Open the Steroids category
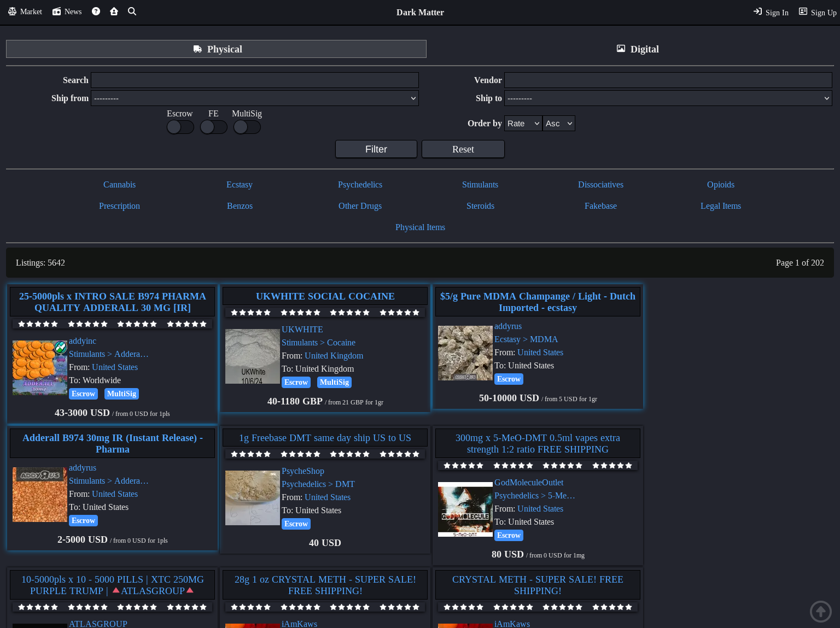Viewport: 840px width, 628px height. click(480, 206)
